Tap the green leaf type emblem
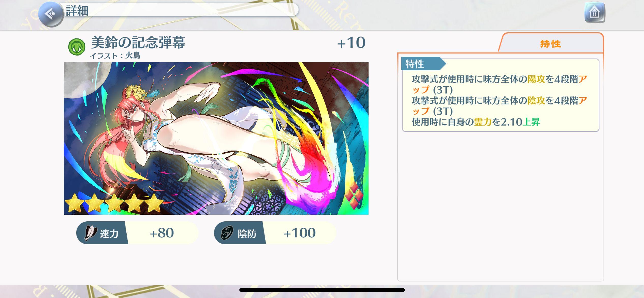The height and width of the screenshot is (298, 644). [77, 47]
